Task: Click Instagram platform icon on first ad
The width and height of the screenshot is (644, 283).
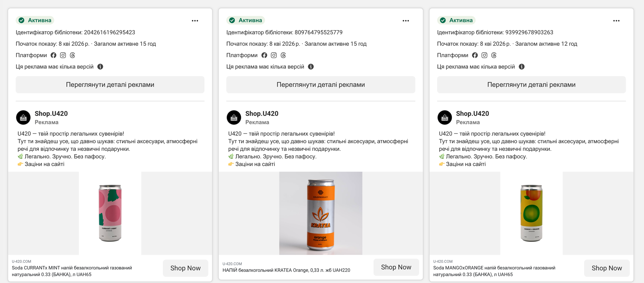Action: pos(63,55)
